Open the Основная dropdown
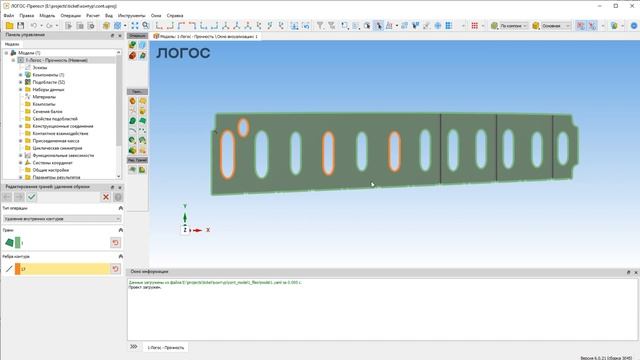This screenshot has height=360, width=640. tap(556, 26)
